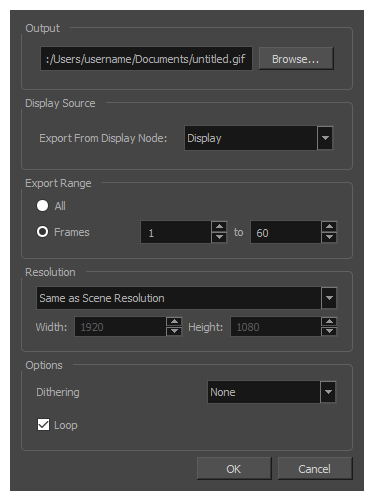374x501 pixels.
Task: Click the Display Node dropdown arrow
Action: pos(325,138)
